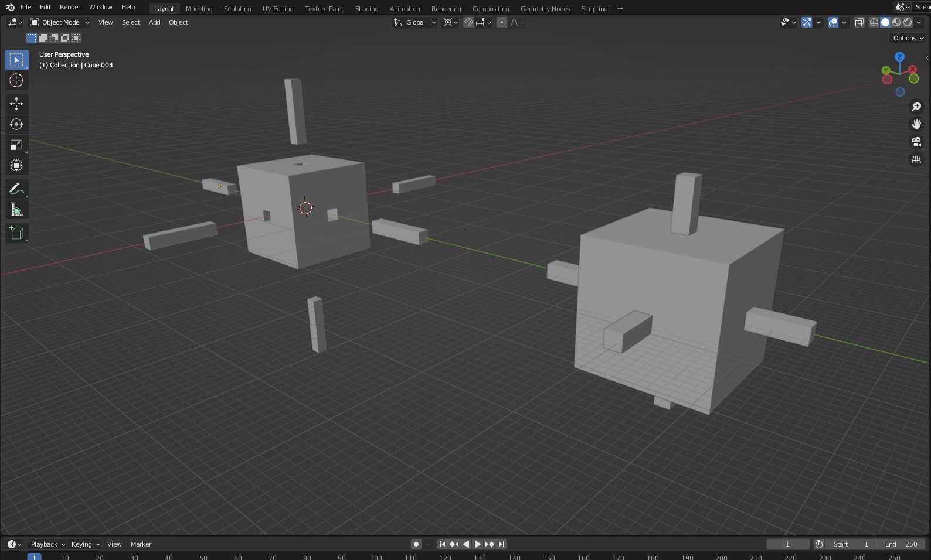Toggle snapping magnet icon
Viewport: 931px width, 560px height.
click(x=468, y=22)
